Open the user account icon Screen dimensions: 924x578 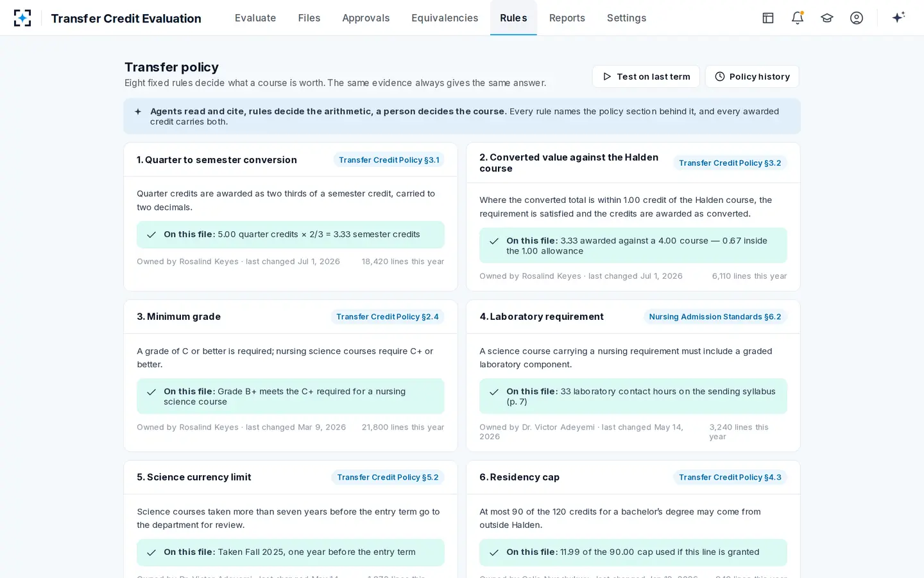pyautogui.click(x=857, y=18)
